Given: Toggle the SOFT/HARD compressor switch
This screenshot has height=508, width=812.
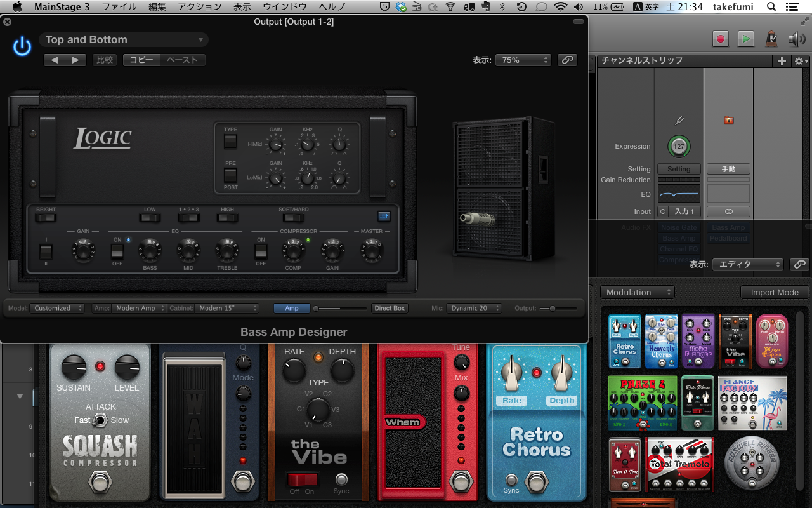Looking at the screenshot, I should (294, 218).
